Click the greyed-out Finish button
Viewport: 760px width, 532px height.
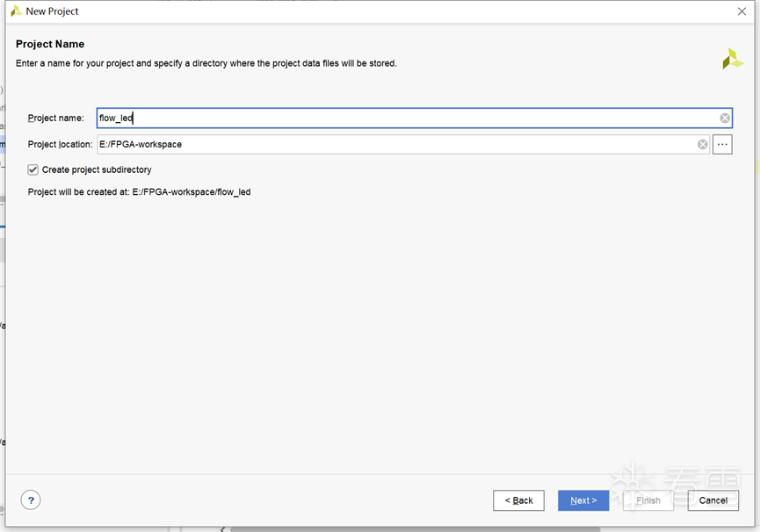[x=648, y=500]
